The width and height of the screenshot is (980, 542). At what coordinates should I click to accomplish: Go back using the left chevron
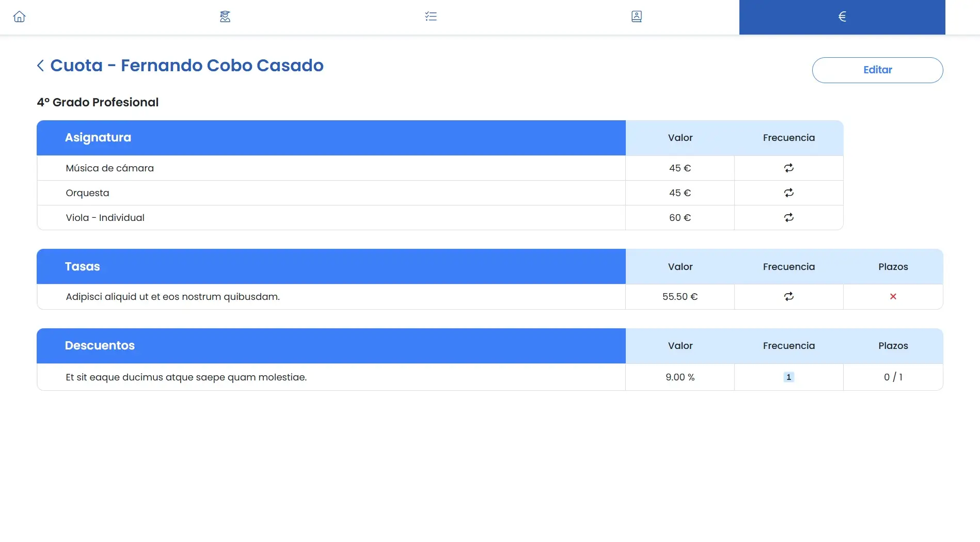click(40, 66)
